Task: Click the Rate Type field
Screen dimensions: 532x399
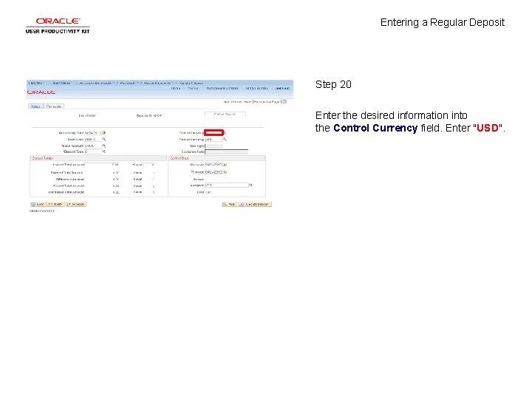Action: (x=214, y=146)
